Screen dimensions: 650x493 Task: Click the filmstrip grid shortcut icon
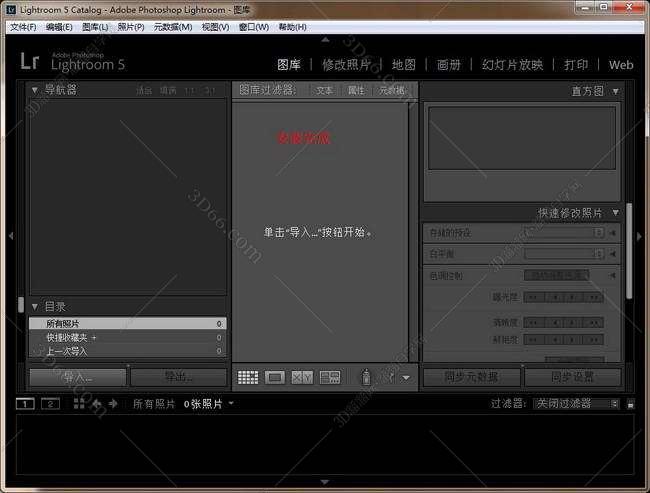[79, 403]
